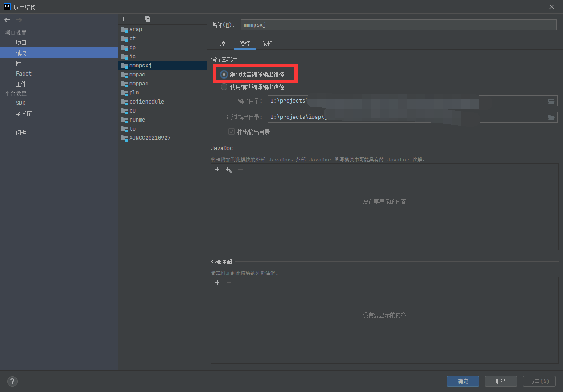The height and width of the screenshot is (392, 563).
Task: Click the 名称 input field
Action: click(398, 25)
